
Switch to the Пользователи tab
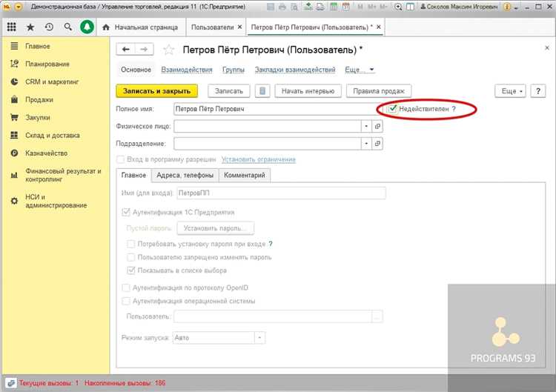[x=213, y=27]
